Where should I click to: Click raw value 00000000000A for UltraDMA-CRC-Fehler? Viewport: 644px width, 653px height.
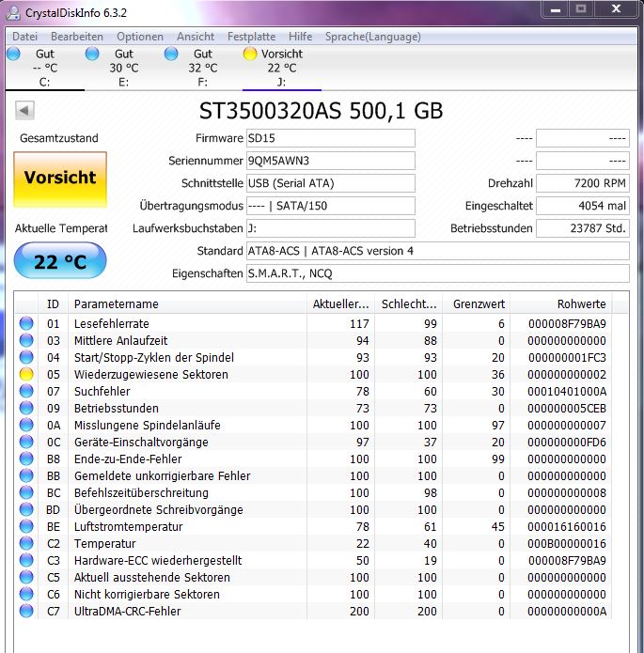coord(567,612)
